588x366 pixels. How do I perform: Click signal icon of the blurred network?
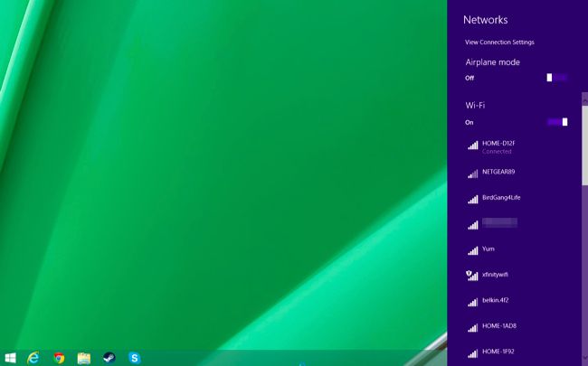click(473, 225)
